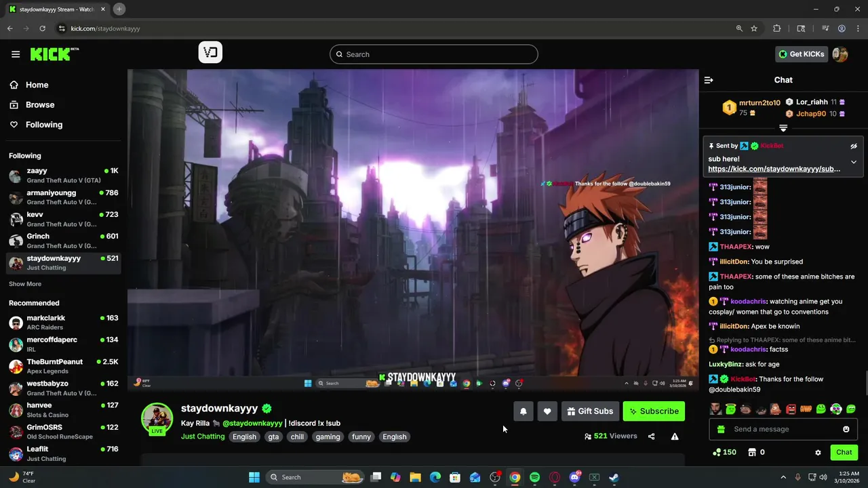
Task: Click LuxkyBinz username in chat
Action: (726, 364)
